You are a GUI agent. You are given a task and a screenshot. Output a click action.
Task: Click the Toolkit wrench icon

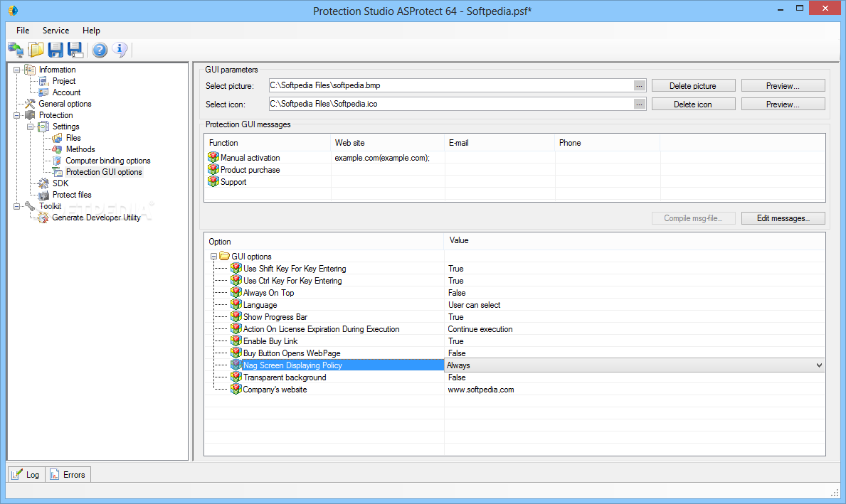point(30,206)
